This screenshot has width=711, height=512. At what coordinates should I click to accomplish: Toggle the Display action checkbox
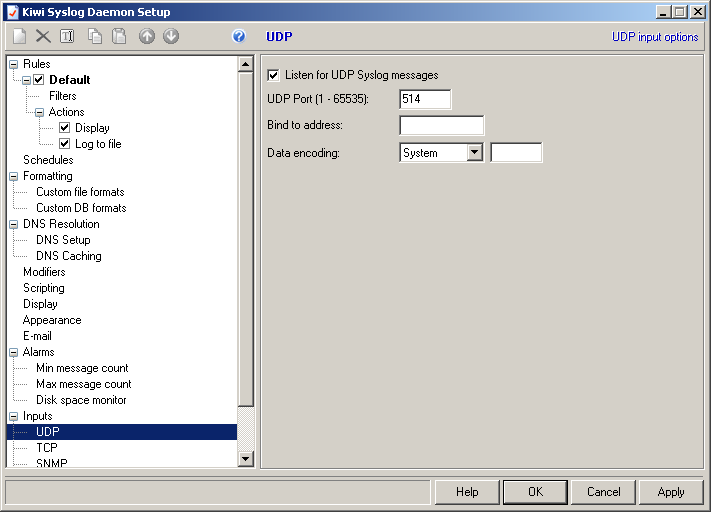click(64, 128)
